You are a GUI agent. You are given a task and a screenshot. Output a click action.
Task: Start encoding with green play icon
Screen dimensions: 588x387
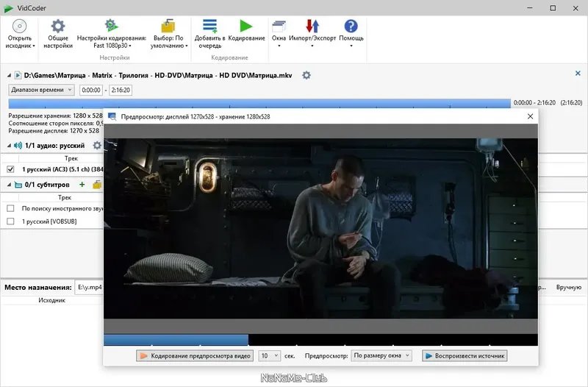(246, 26)
